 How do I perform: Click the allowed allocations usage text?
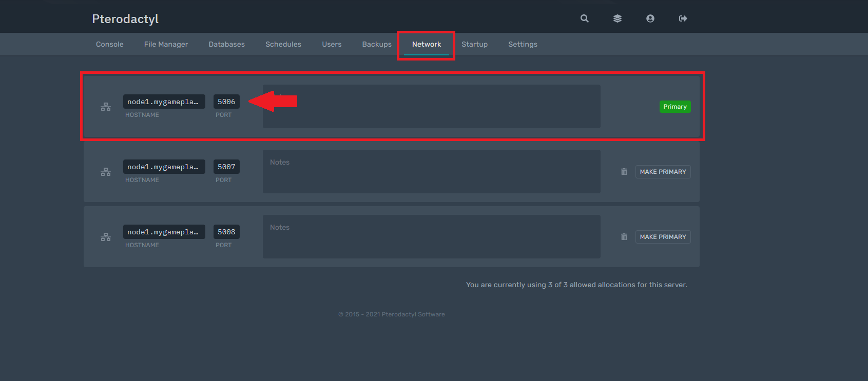576,285
